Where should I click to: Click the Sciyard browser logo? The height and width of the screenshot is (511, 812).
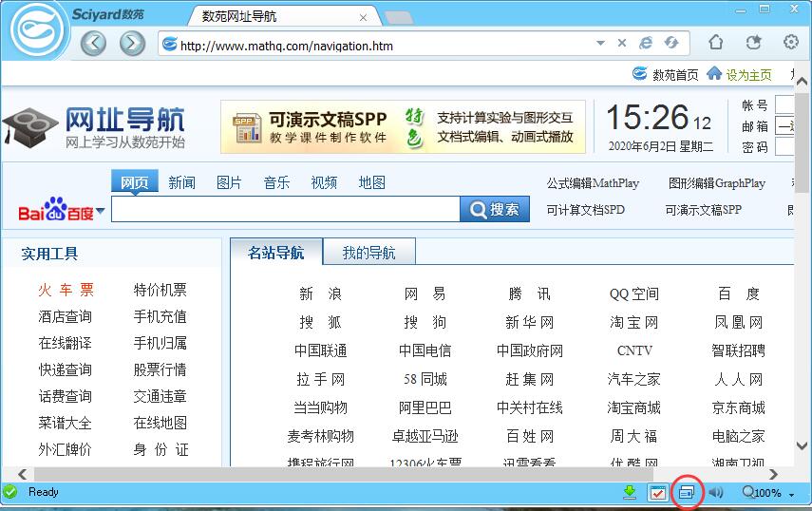coord(39,31)
